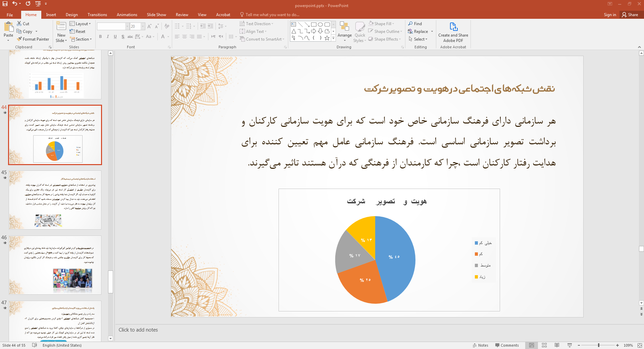
Task: Click spell check icon in status bar
Action: (34, 345)
